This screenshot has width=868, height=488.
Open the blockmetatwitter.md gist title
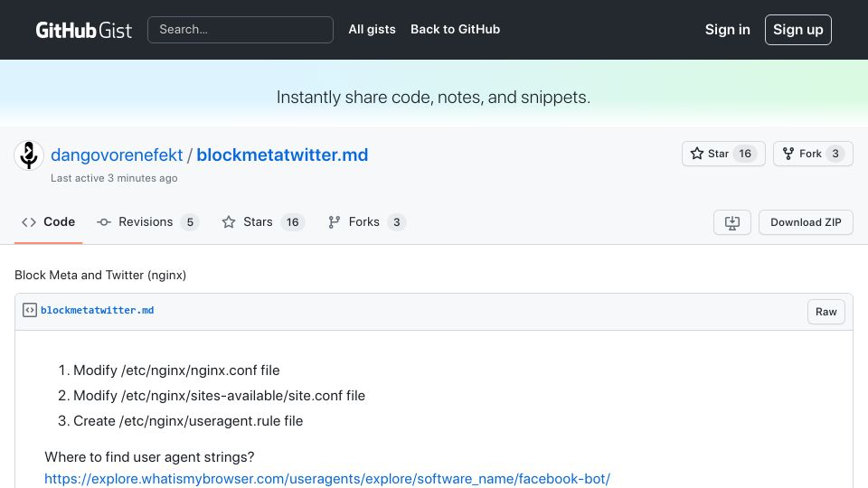(282, 155)
